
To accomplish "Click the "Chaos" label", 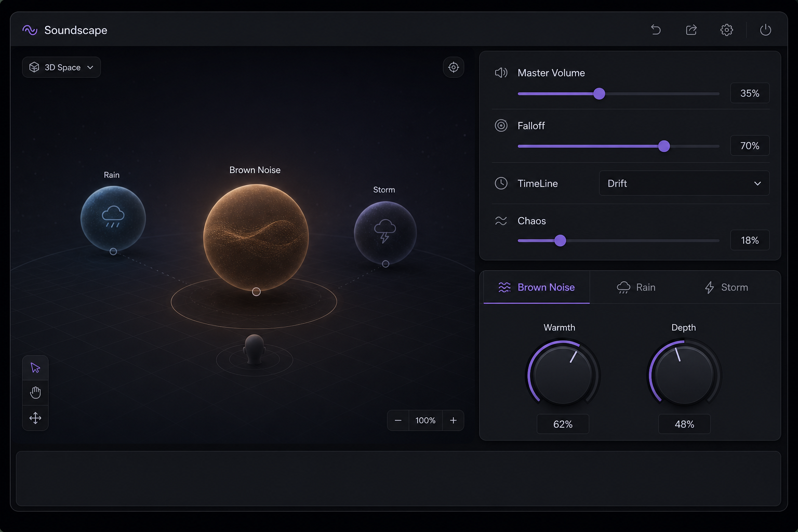I will (531, 221).
